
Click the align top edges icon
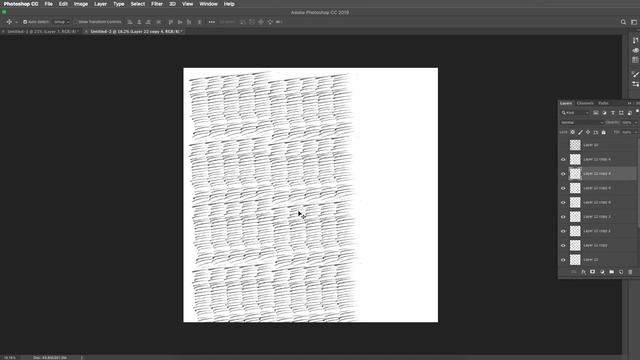[171, 22]
